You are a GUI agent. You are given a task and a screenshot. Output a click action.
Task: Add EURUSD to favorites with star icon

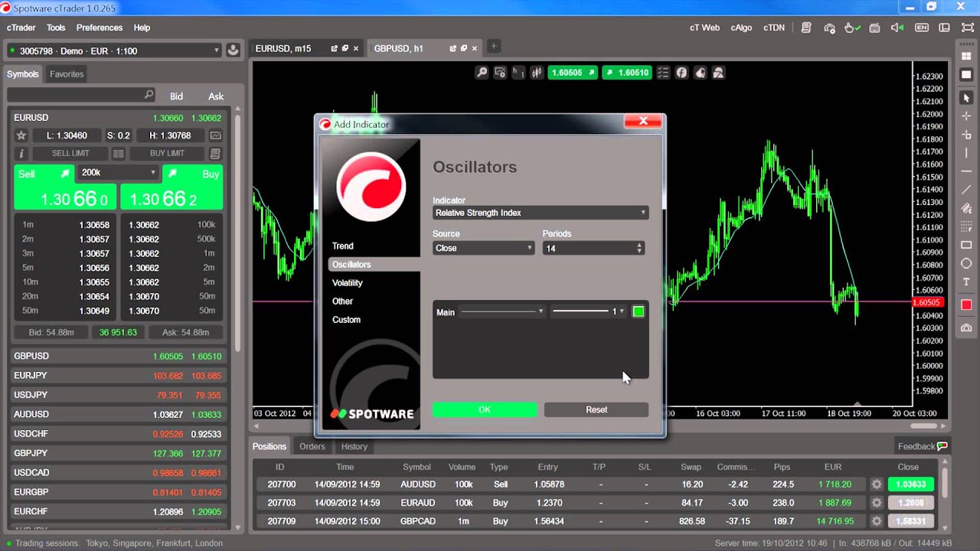(x=21, y=135)
